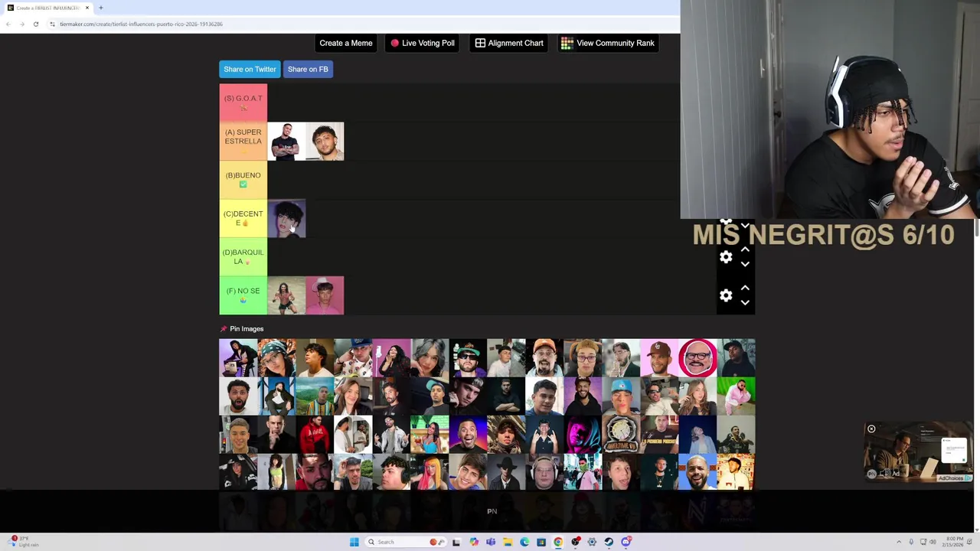Select the (B) BUENO tier label

pyautogui.click(x=243, y=180)
